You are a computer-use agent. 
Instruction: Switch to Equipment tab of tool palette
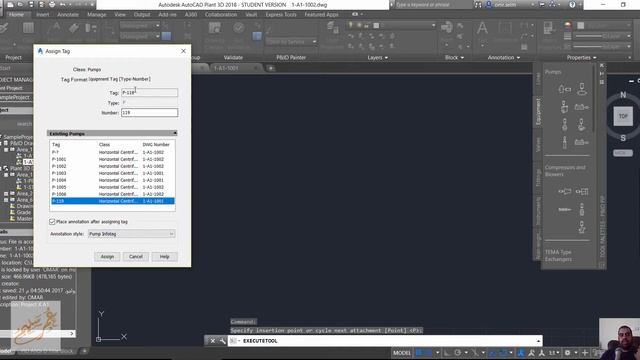(538, 111)
